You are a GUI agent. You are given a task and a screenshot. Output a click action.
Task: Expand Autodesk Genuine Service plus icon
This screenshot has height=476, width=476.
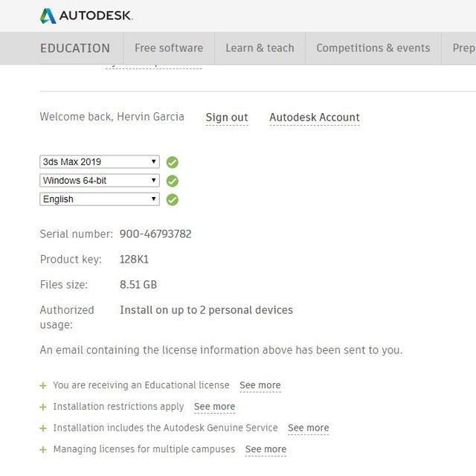coord(43,428)
